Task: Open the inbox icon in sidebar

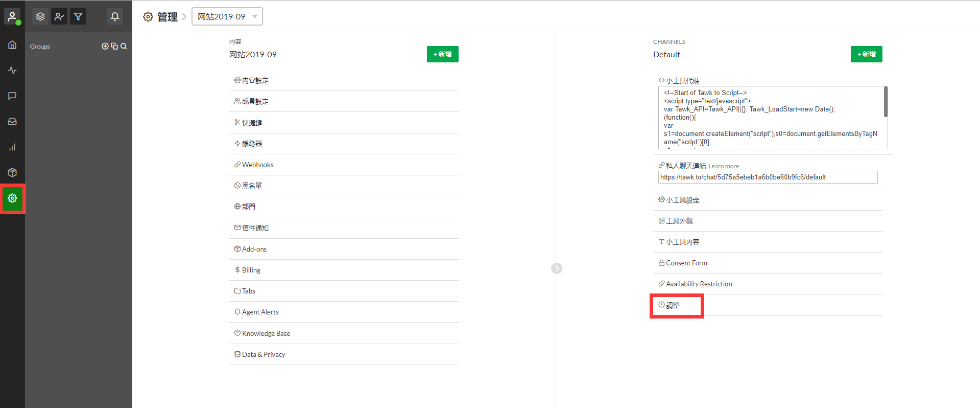Action: 12,122
